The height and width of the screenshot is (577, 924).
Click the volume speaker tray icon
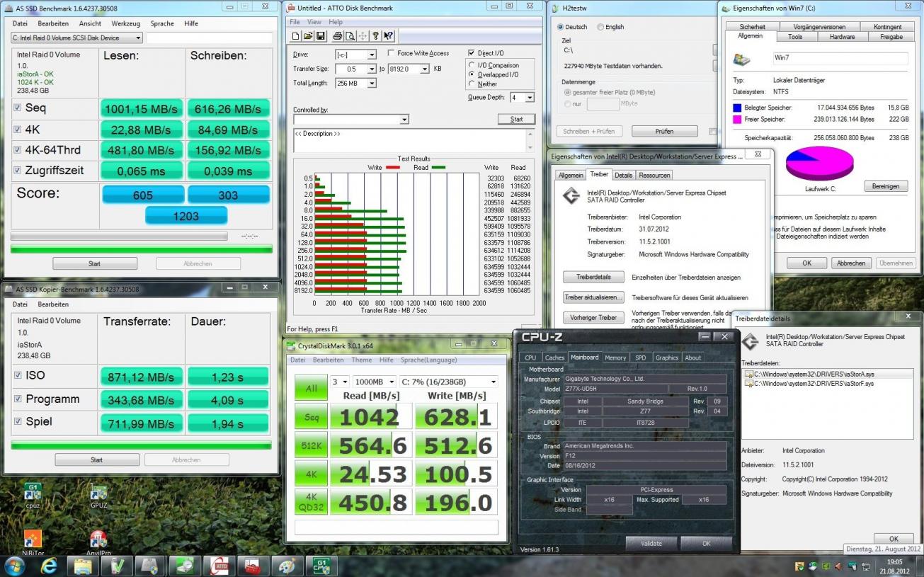pyautogui.click(x=838, y=566)
